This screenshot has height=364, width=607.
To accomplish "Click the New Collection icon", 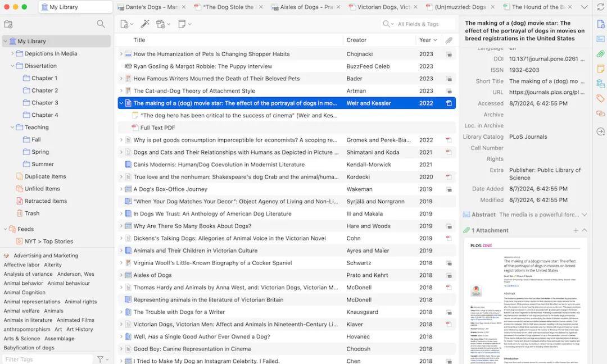I will tap(8, 24).
